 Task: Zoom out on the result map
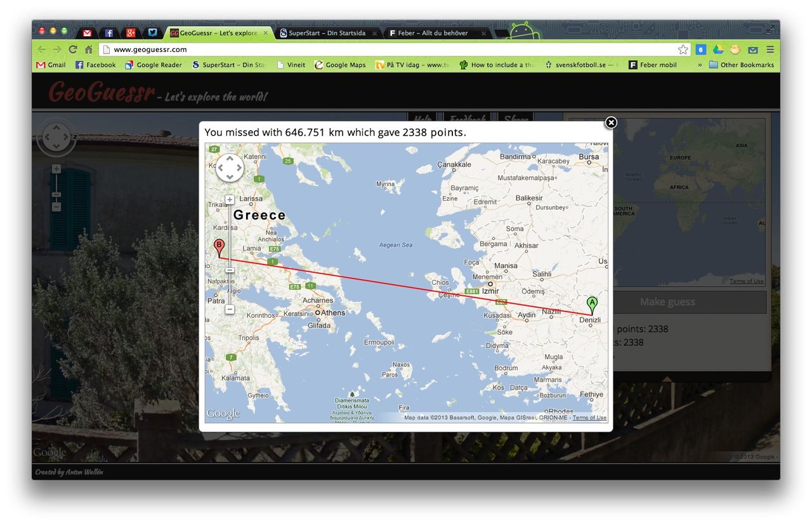coord(230,309)
